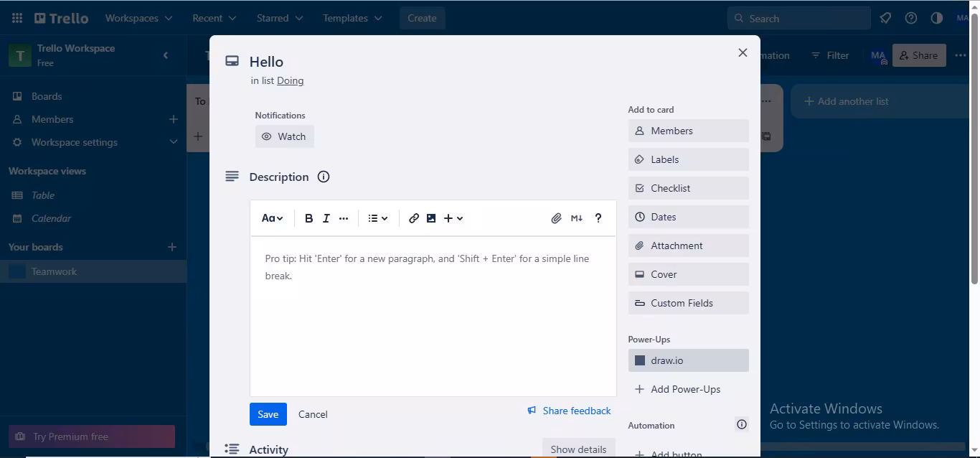Click the MA board member avatar
Screen dimensions: 980x458
(x=878, y=55)
